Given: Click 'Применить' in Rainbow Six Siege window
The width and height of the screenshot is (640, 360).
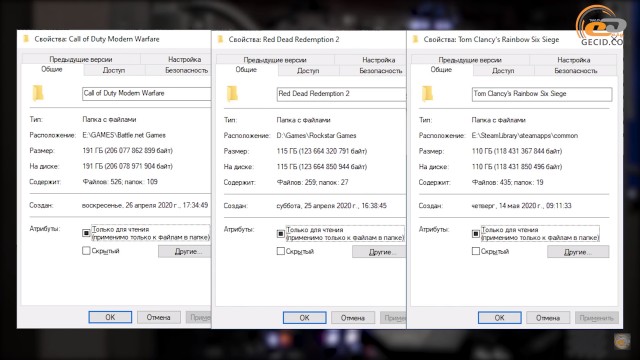Looking at the screenshot, I should tap(597, 318).
